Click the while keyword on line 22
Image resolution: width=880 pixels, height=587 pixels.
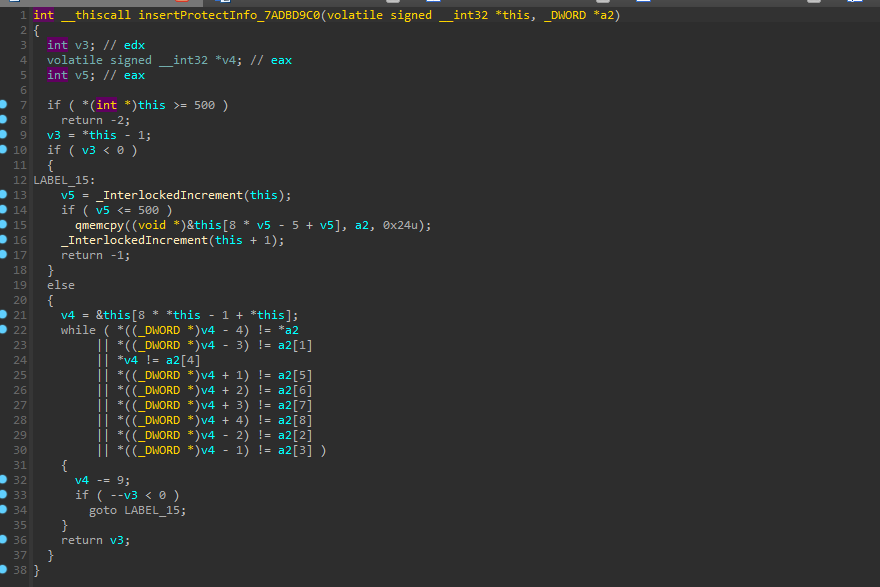pos(77,330)
